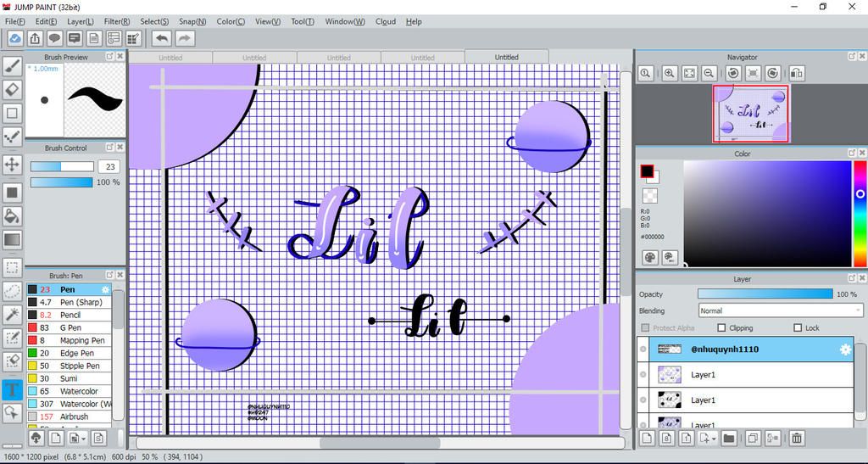Viewport: 868px width, 464px height.
Task: Select the Sumi brush
Action: click(x=70, y=378)
